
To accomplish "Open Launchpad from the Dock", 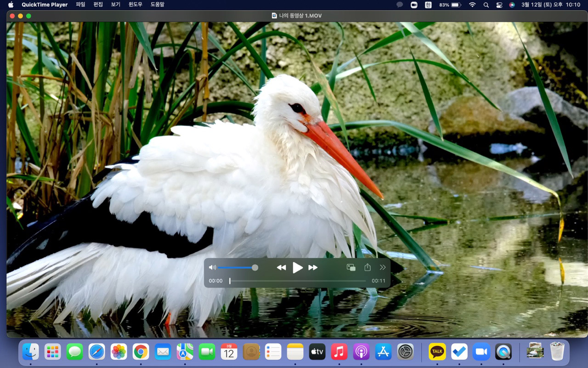I will click(53, 352).
